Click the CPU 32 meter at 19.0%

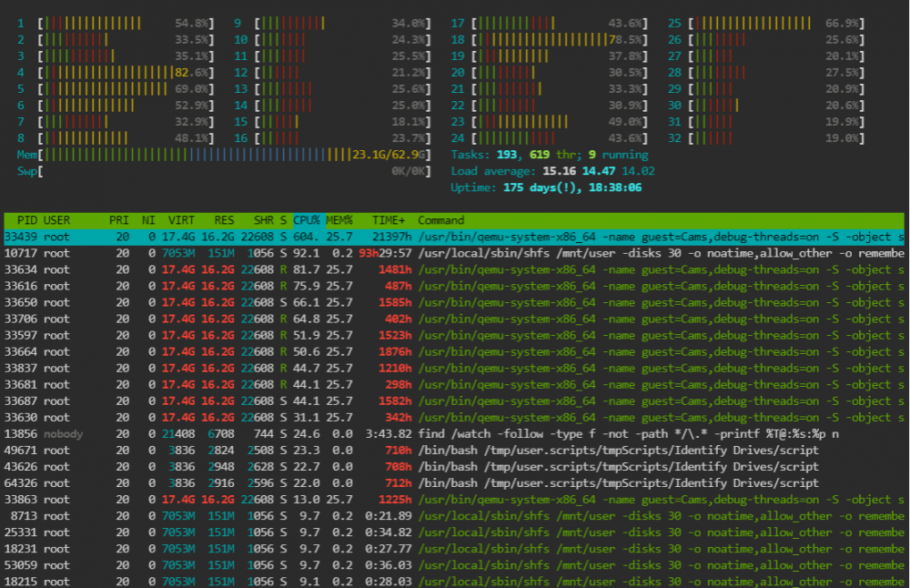pyautogui.click(x=766, y=138)
